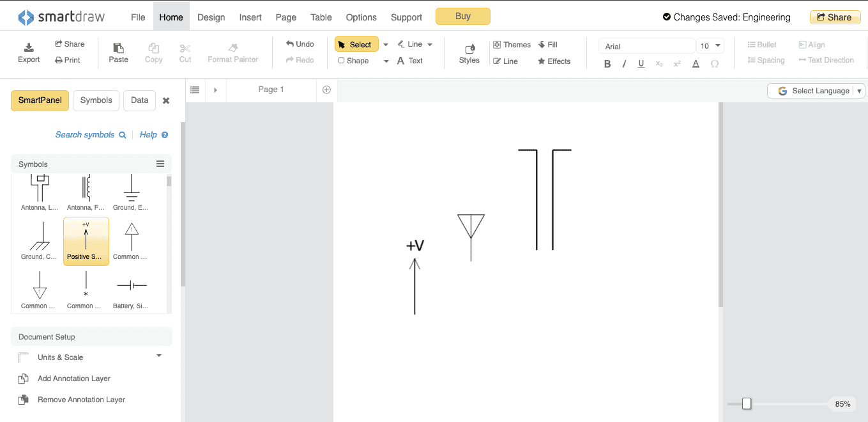Select the Page 1 tab
The image size is (868, 422).
[271, 90]
